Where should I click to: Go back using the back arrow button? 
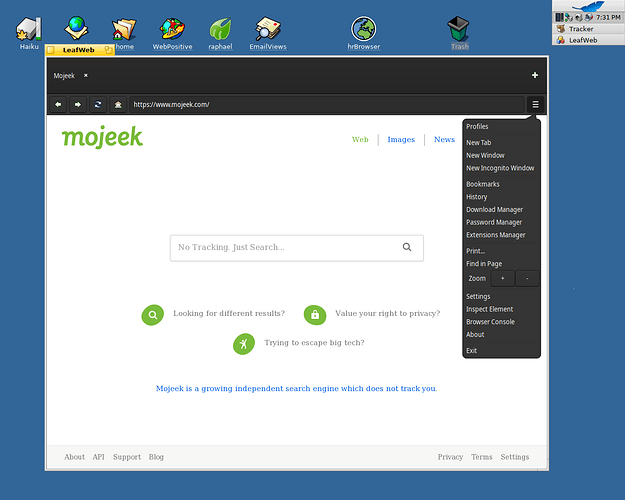coord(58,104)
